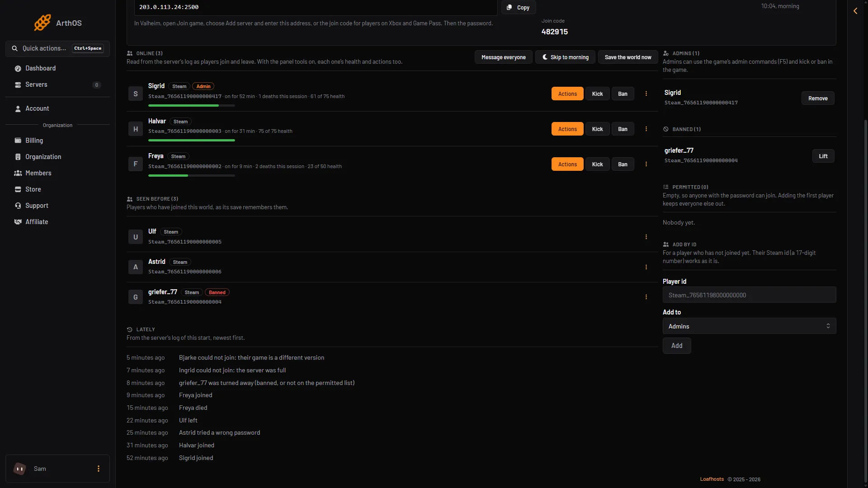This screenshot has width=868, height=488.
Task: Click the Affiliate handshake icon
Action: (x=18, y=222)
